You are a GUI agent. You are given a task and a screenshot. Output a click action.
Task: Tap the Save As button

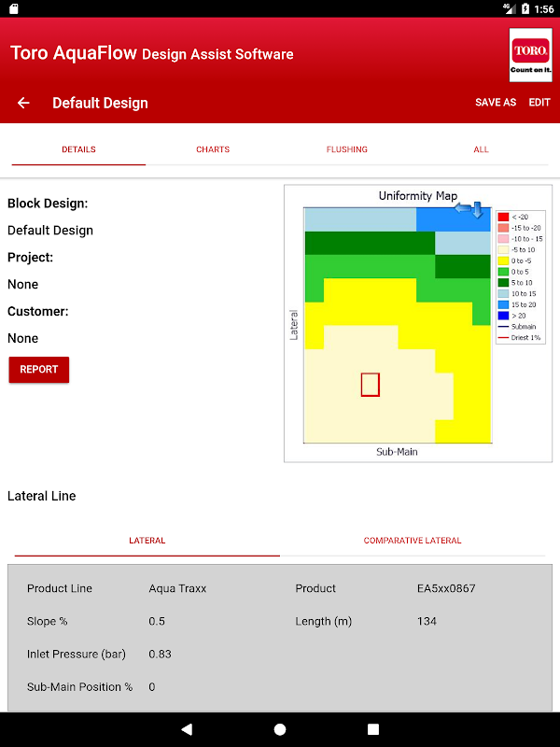[x=496, y=103]
